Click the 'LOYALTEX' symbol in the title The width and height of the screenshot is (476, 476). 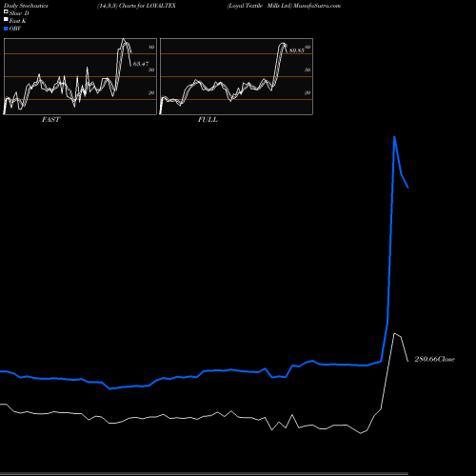[x=161, y=6]
